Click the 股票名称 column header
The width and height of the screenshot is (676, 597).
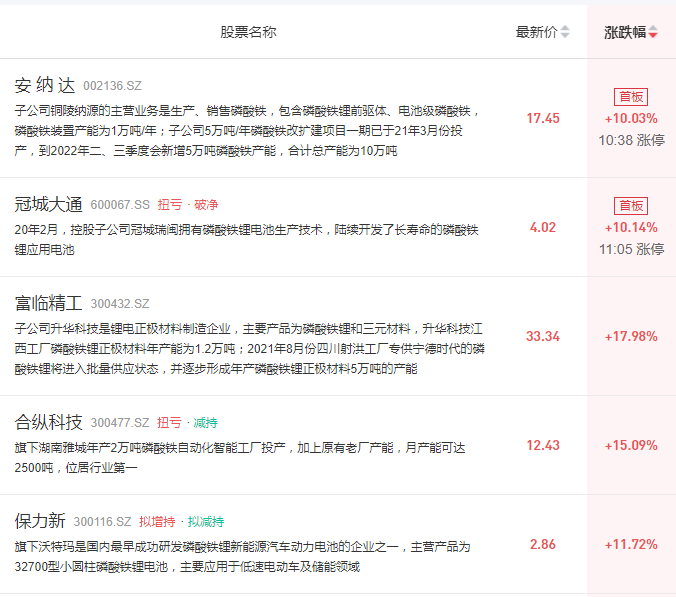[x=248, y=32]
